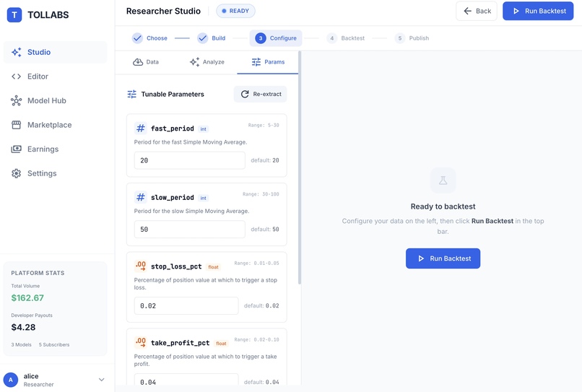Image resolution: width=582 pixels, height=392 pixels.
Task: Click the 'Range: 30-100' label
Action: click(261, 194)
